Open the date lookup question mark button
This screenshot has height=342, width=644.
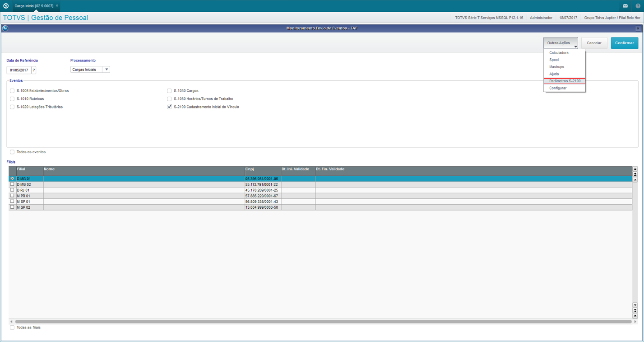pyautogui.click(x=33, y=70)
